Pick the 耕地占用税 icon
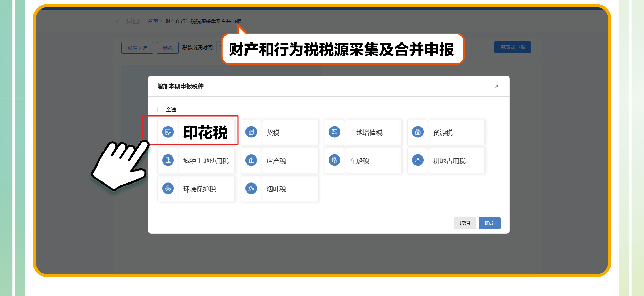This screenshot has width=644, height=296. coord(418,160)
